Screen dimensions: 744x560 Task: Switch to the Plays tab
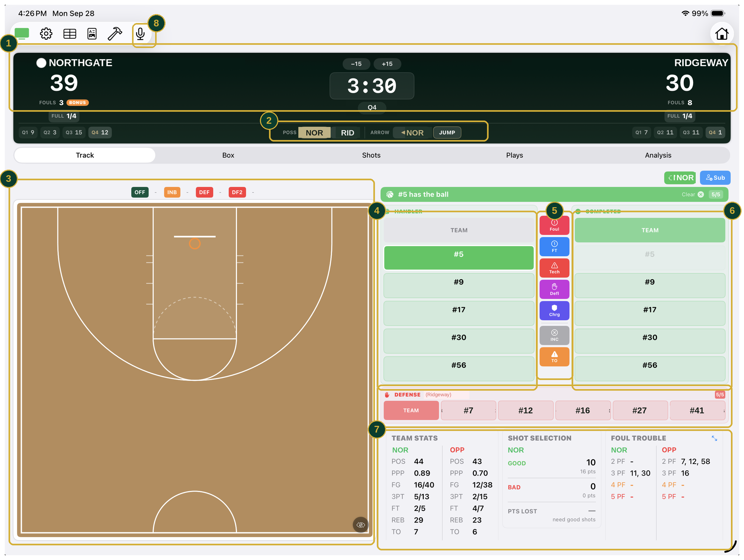(514, 155)
